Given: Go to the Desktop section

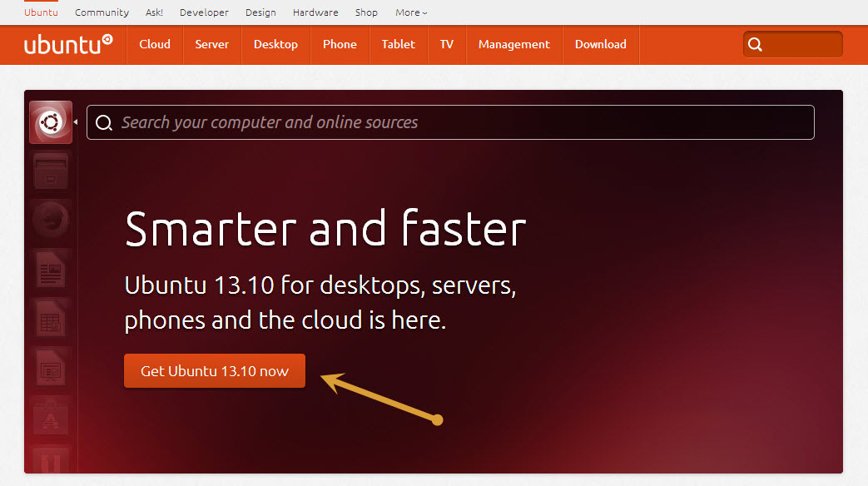Looking at the screenshot, I should click(275, 44).
